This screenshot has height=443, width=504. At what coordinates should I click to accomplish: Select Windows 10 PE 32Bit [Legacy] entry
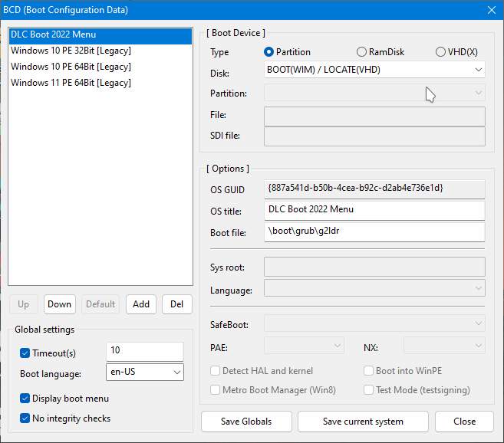point(100,51)
